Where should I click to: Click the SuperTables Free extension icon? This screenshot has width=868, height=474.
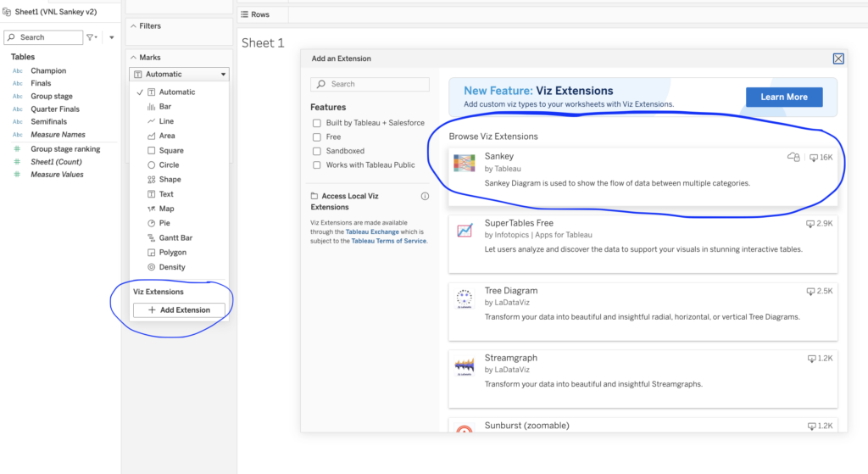[x=464, y=230]
